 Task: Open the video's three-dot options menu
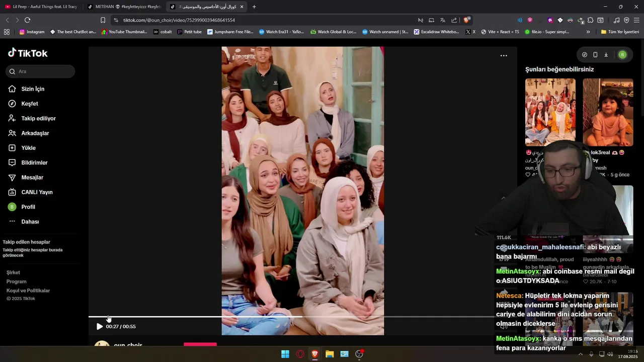point(504,56)
